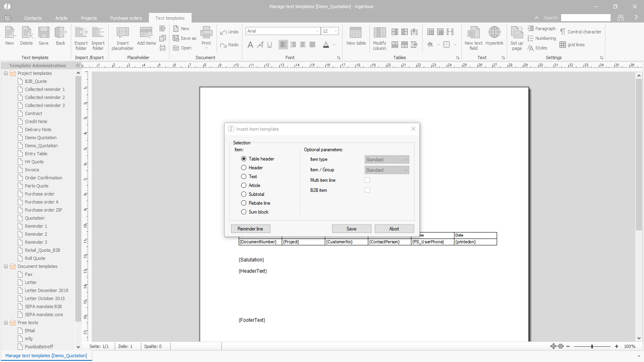Select the Subtotal radio option

244,194
